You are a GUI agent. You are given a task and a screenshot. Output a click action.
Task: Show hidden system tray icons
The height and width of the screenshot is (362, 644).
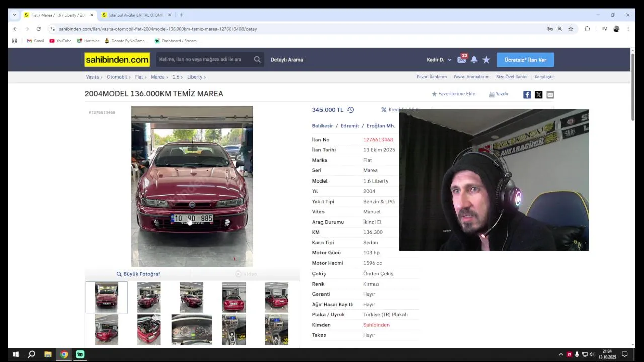[x=561, y=354]
